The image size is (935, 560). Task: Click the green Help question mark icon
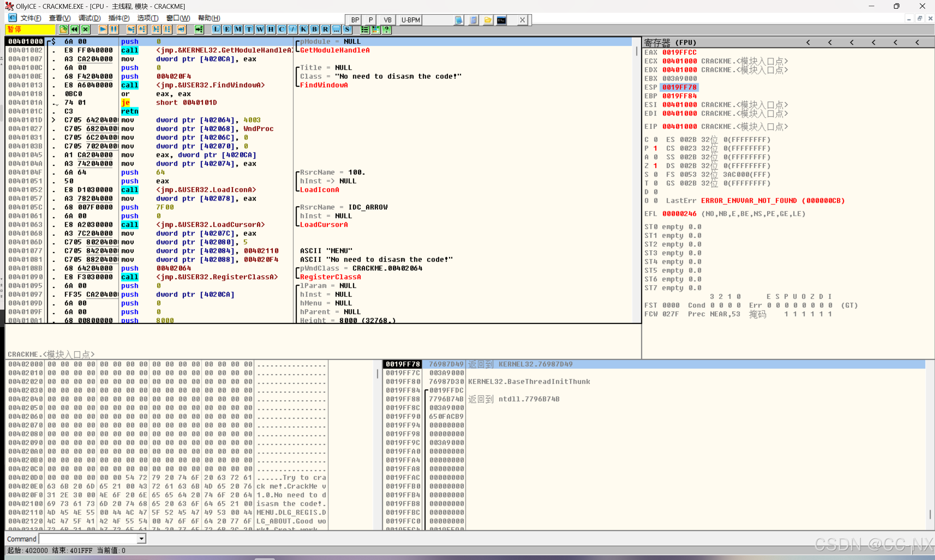(x=387, y=29)
